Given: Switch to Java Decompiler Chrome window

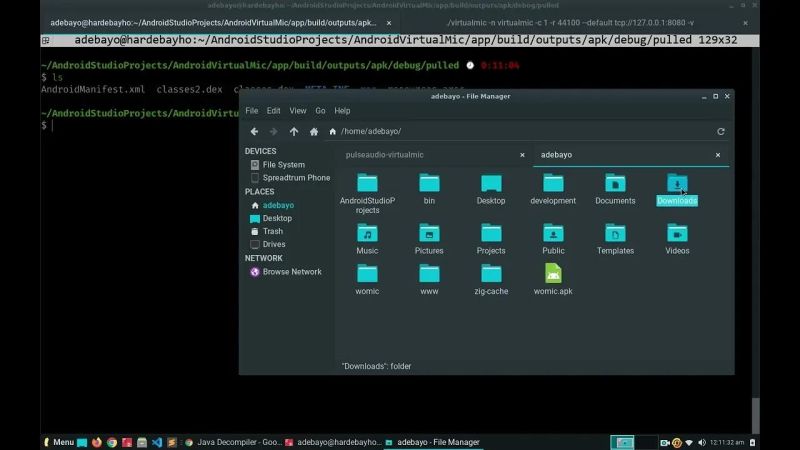Looking at the screenshot, I should (x=234, y=442).
